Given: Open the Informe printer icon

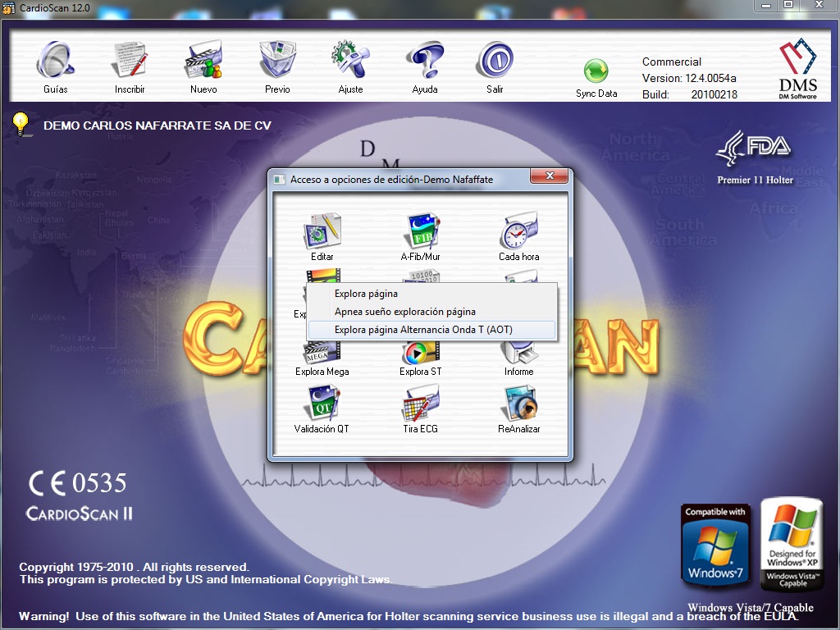Looking at the screenshot, I should point(519,354).
